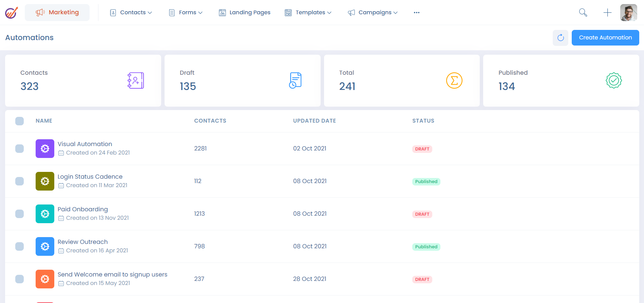
Task: Click calendar icon under Review Outreach
Action: [x=61, y=251]
